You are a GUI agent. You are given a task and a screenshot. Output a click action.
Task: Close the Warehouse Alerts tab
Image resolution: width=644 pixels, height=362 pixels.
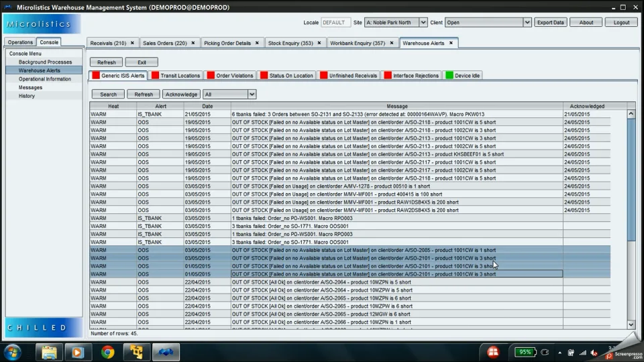click(x=451, y=43)
